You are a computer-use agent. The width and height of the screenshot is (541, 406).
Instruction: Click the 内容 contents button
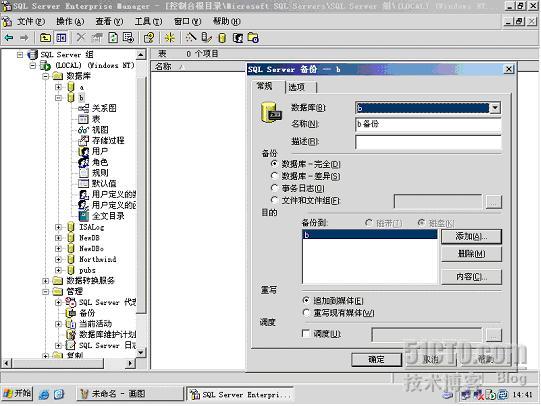[x=471, y=277]
